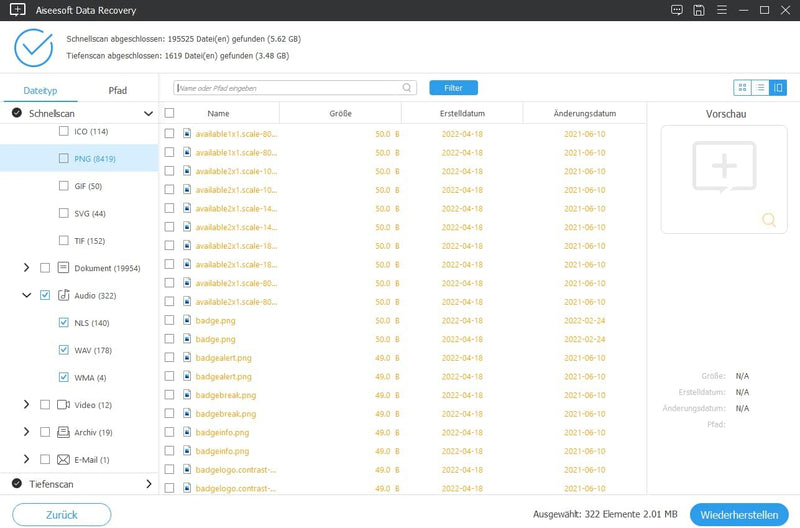The width and height of the screenshot is (800, 528).
Task: Switch to list view mode
Action: coord(760,88)
